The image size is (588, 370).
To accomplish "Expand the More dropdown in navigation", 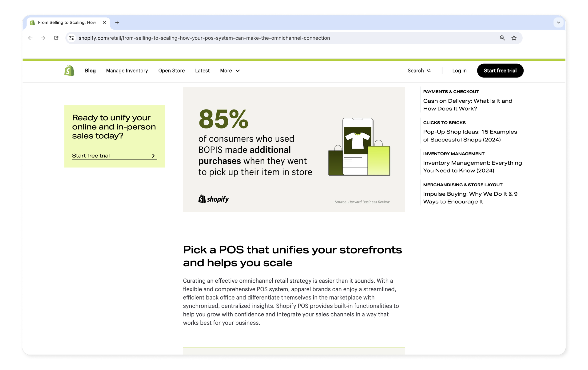I will [230, 70].
